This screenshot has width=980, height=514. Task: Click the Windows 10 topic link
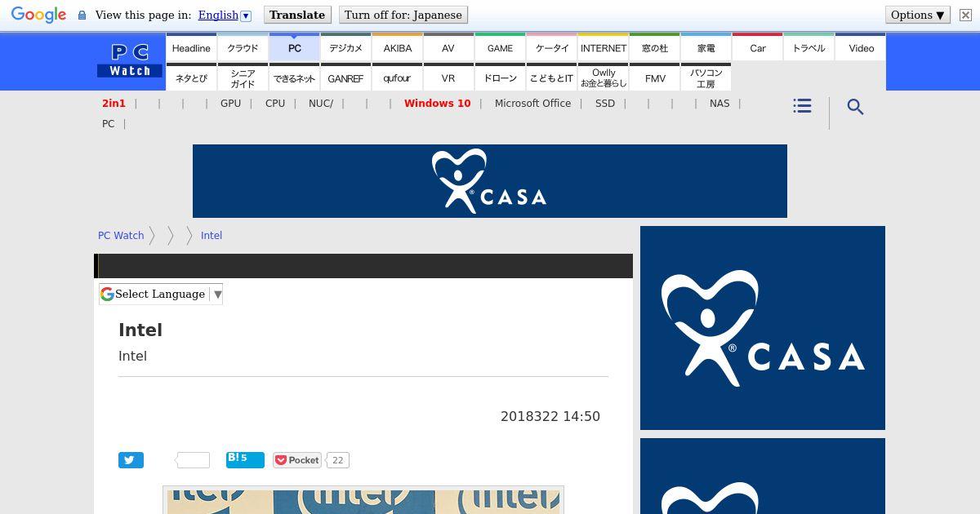[437, 104]
